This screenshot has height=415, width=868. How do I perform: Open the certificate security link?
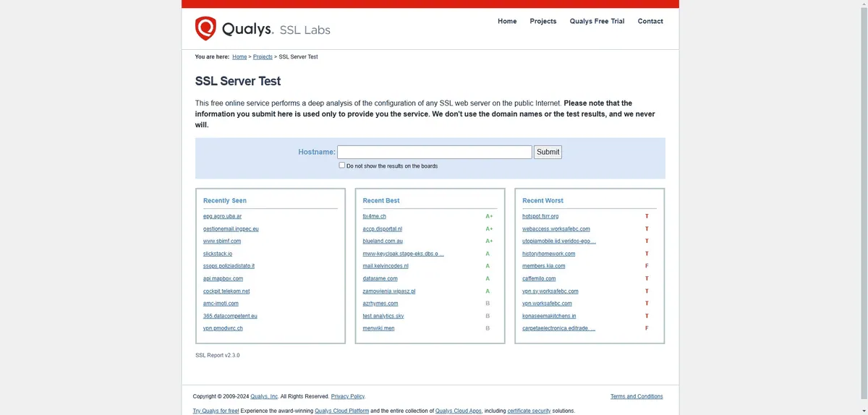click(x=529, y=411)
